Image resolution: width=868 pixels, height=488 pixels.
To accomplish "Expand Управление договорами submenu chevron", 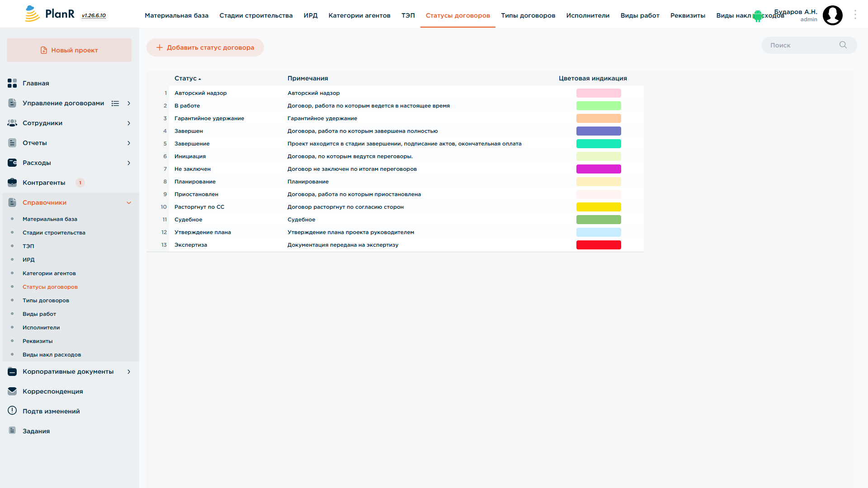I will click(x=129, y=103).
